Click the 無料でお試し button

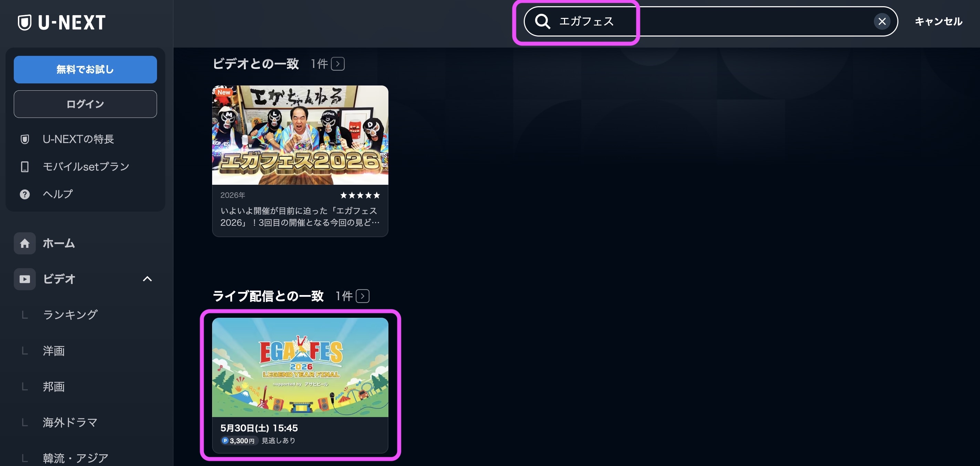tap(85, 70)
